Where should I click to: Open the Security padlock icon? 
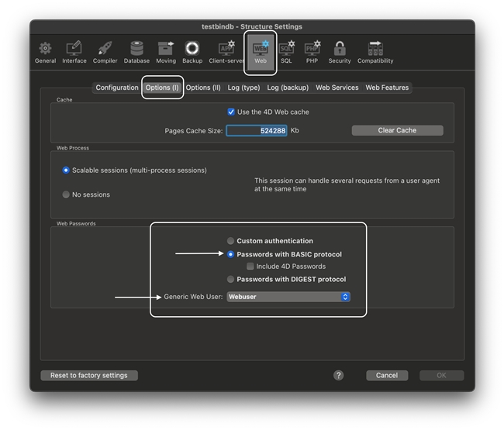340,52
